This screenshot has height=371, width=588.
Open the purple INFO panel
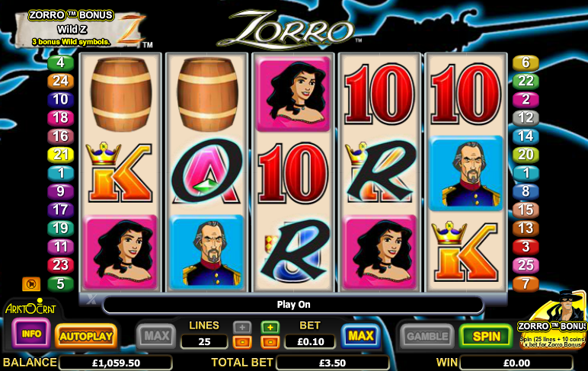click(x=31, y=334)
